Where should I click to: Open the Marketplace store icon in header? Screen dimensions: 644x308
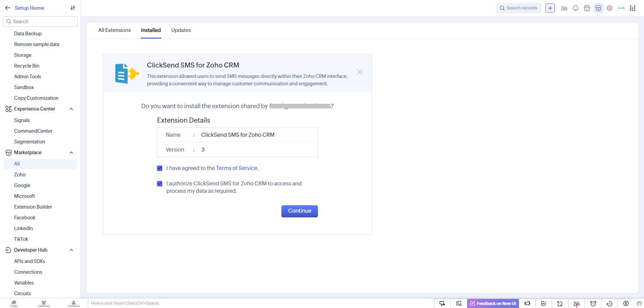tap(598, 8)
